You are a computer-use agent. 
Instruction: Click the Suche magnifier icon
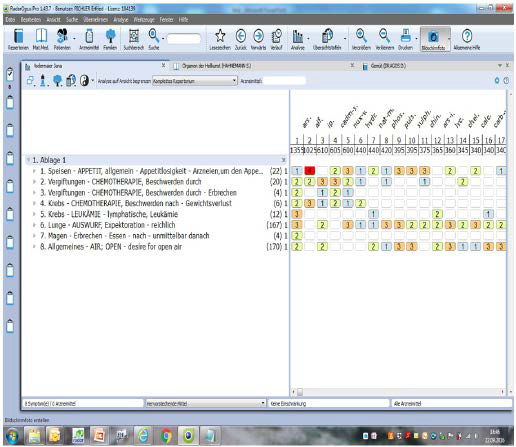(154, 36)
